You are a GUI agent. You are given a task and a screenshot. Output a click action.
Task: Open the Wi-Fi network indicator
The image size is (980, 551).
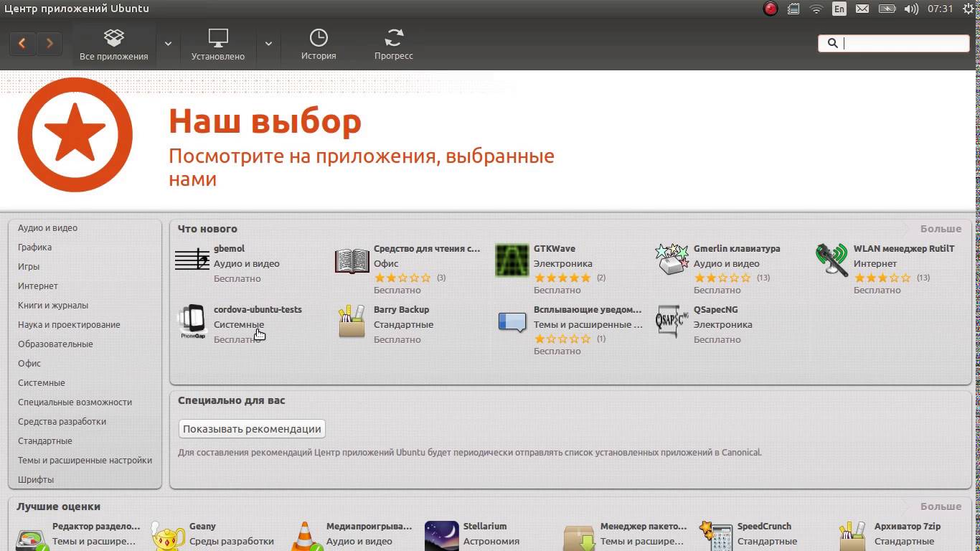[x=816, y=9]
